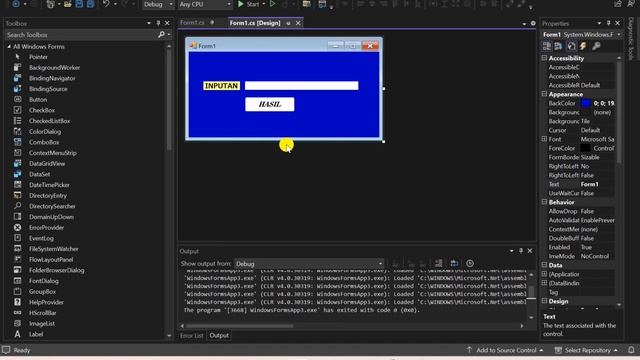Click Start Without Debugging outline arrow
This screenshot has height=360, width=640.
[x=272, y=4]
